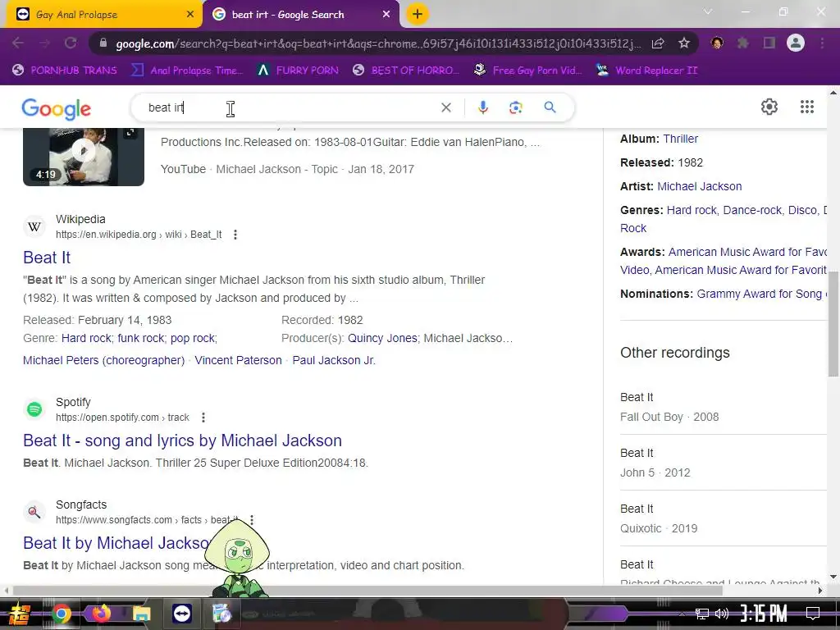The width and height of the screenshot is (840, 630).
Task: Open Firefox from the taskbar
Action: click(101, 613)
